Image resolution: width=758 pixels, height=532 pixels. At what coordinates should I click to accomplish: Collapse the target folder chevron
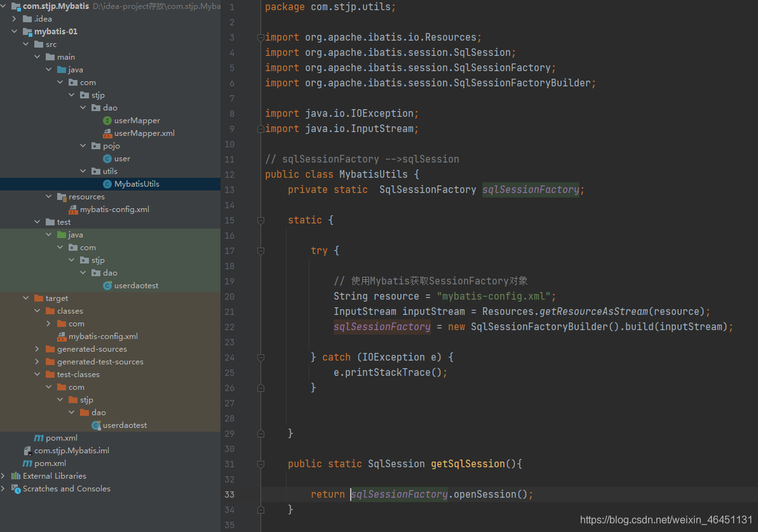(x=26, y=298)
